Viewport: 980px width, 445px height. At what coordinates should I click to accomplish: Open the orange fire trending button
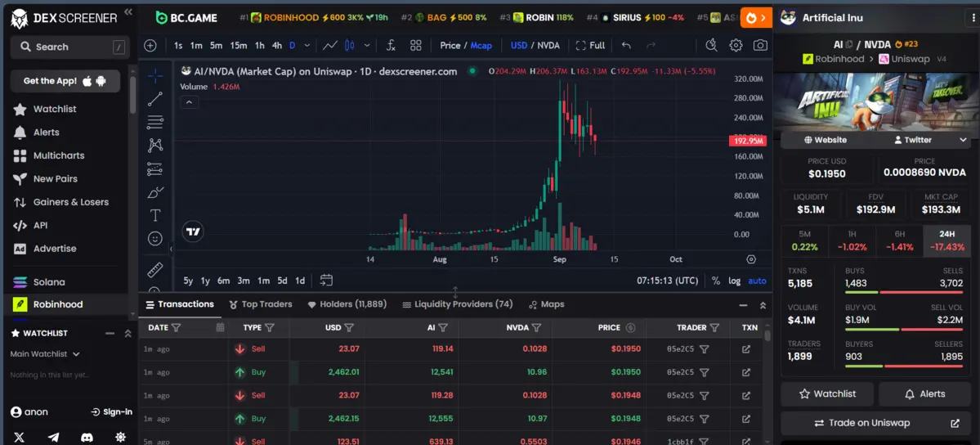(756, 17)
